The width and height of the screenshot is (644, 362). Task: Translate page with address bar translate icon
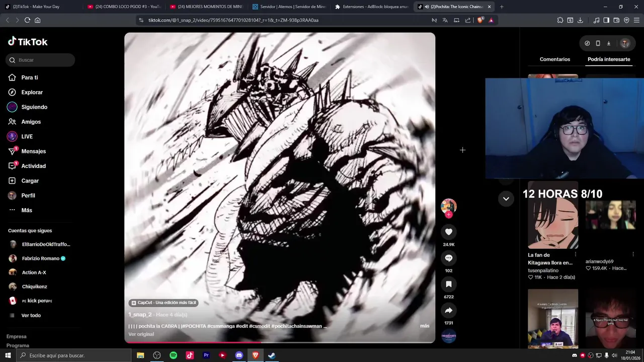click(x=445, y=20)
